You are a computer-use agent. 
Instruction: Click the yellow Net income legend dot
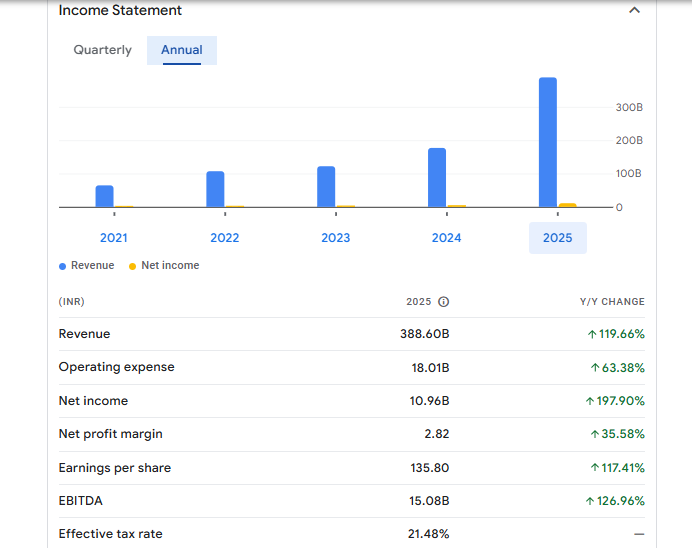point(133,266)
